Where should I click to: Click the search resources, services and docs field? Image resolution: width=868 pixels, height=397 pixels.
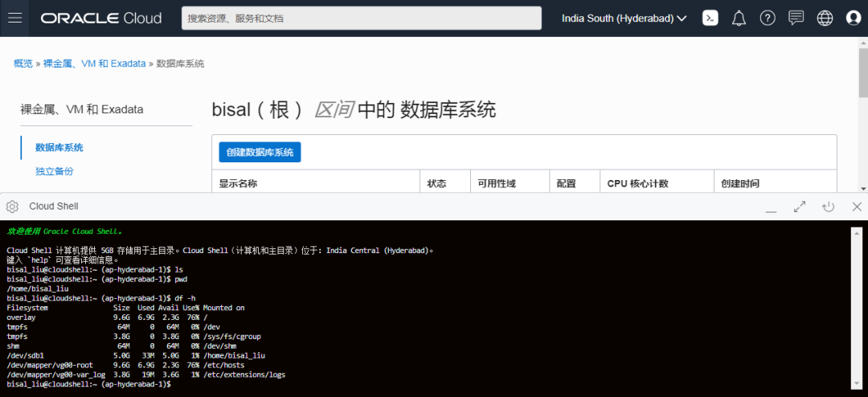click(x=362, y=18)
